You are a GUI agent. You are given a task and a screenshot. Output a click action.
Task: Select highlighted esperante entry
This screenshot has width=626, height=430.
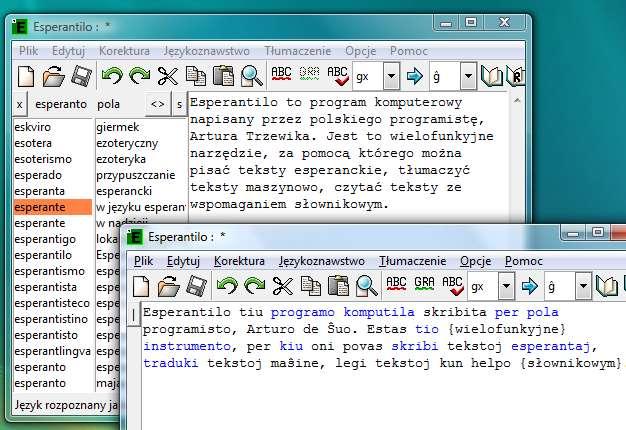pyautogui.click(x=53, y=207)
